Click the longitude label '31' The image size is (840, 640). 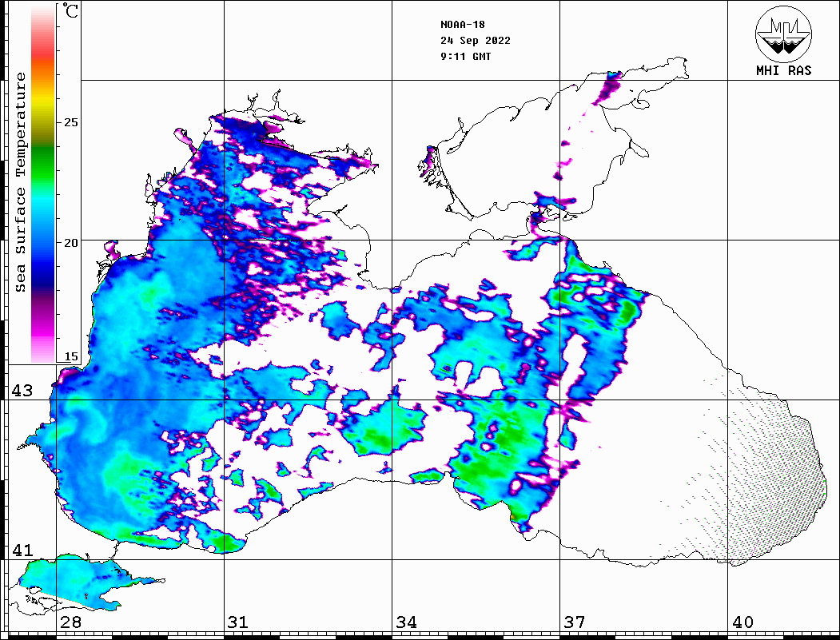click(x=238, y=622)
